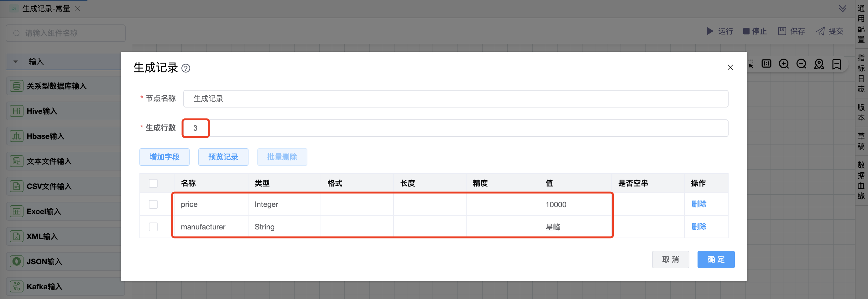The height and width of the screenshot is (299, 868).
Task: Click the JSON输入 component icon
Action: [16, 261]
